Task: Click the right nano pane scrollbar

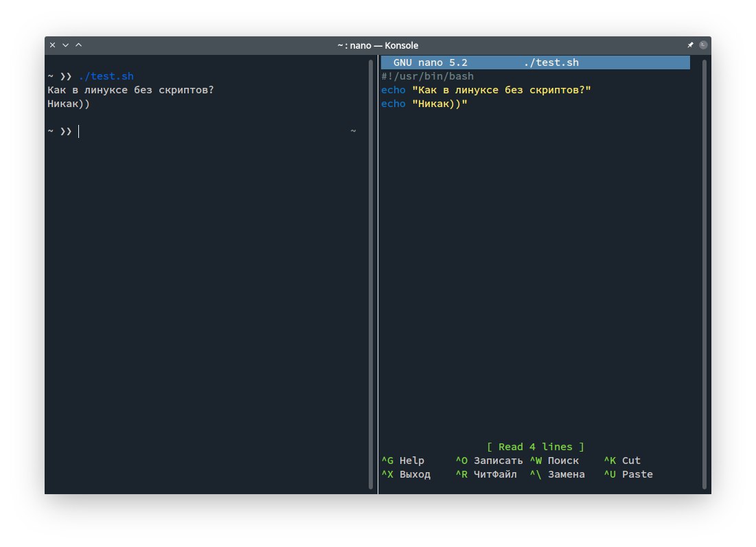Action: point(704,275)
